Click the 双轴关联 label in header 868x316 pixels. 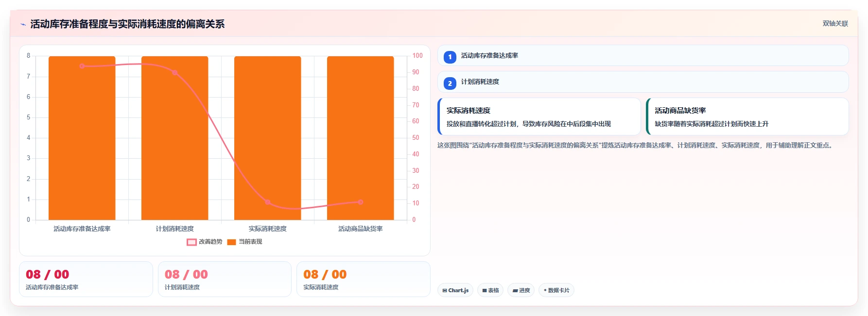835,23
